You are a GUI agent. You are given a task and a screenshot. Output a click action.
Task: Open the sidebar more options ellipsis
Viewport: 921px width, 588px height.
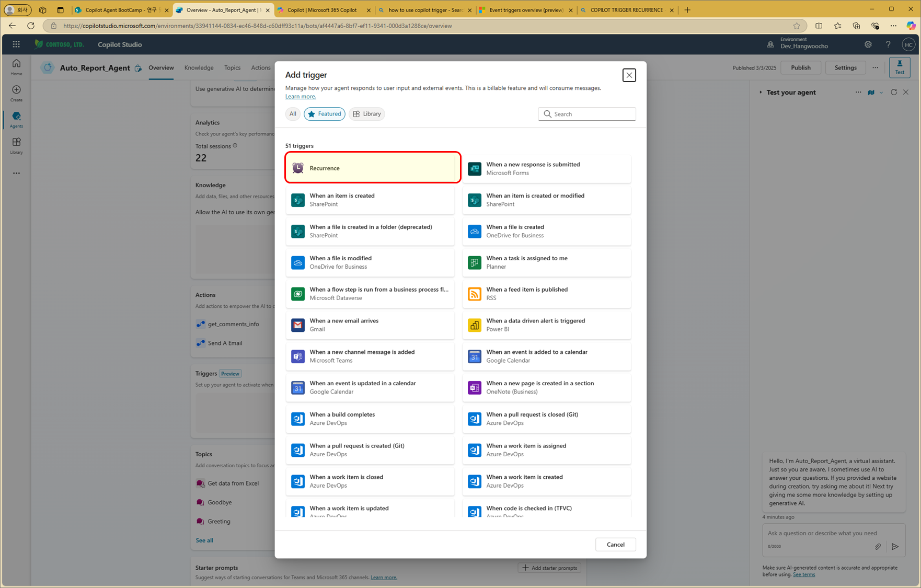(16, 173)
